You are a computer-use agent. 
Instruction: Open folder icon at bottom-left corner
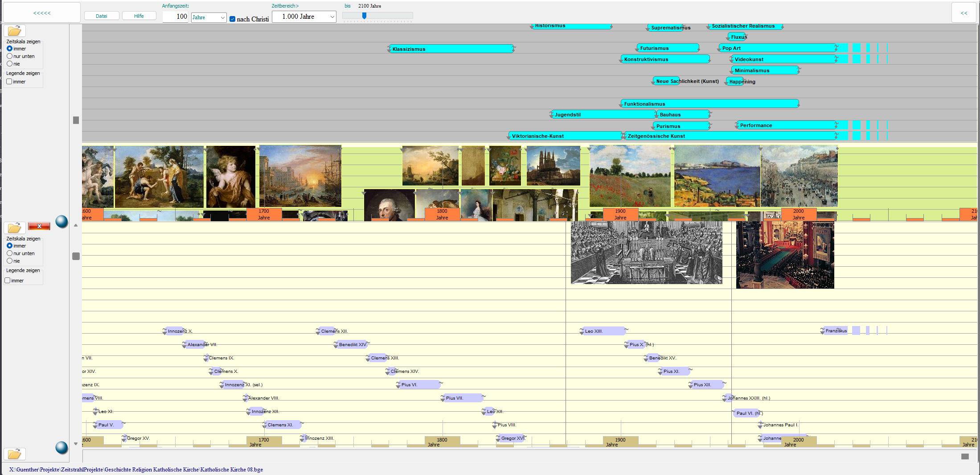[15, 454]
